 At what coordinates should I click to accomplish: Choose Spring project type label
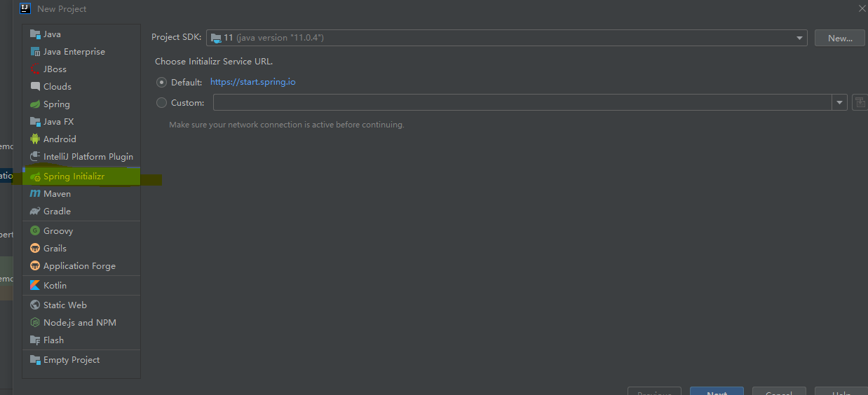[x=57, y=104]
